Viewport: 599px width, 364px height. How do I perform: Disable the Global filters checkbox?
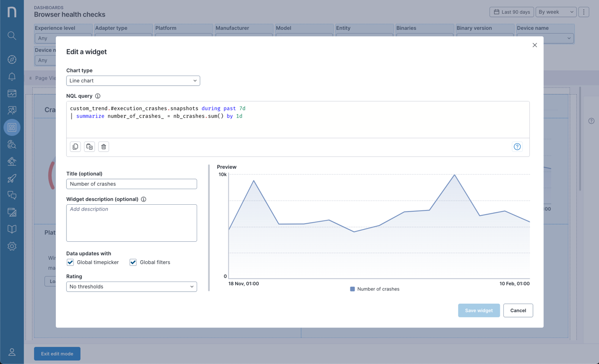click(x=133, y=262)
